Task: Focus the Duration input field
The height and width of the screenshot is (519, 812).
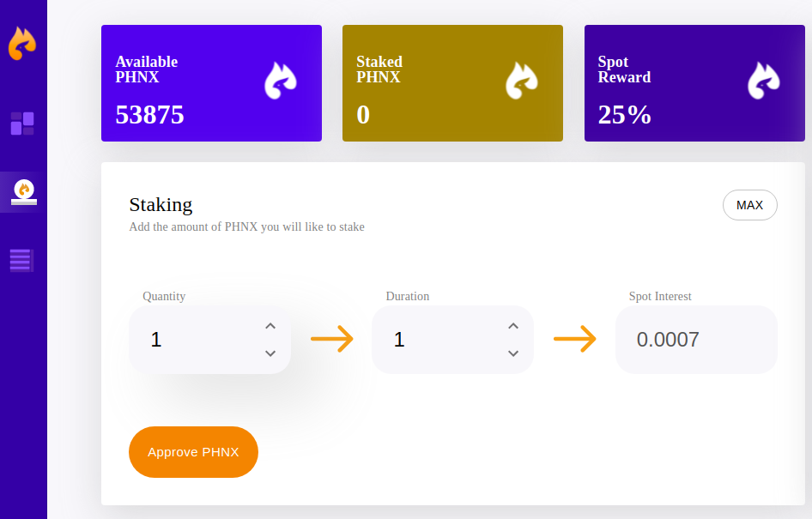Action: click(x=440, y=340)
